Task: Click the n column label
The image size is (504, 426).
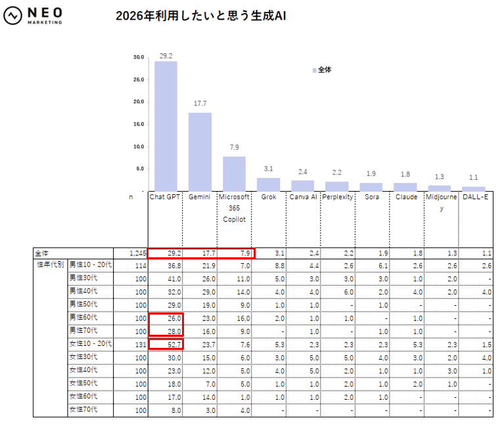Action: tap(131, 197)
